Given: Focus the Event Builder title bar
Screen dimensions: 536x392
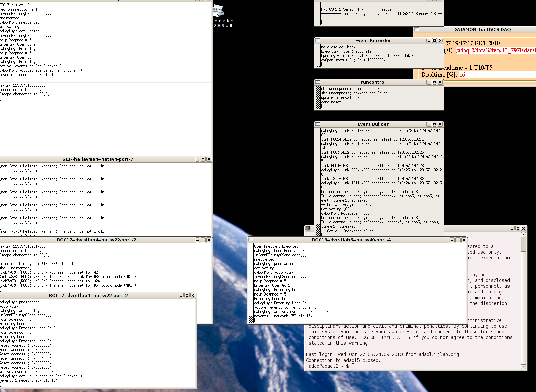Looking at the screenshot, I should [373, 124].
